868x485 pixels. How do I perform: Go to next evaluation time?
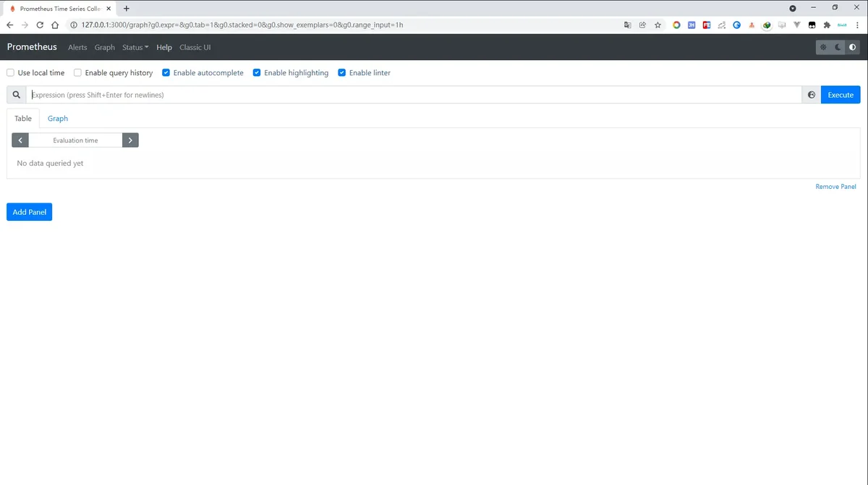(x=130, y=140)
